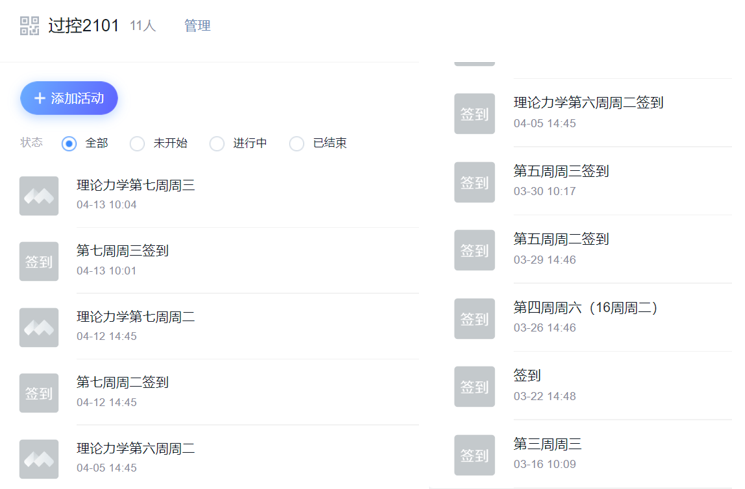Click the 签到 icon for 第五周周三签到
Image resolution: width=745 pixels, height=489 pixels.
[474, 182]
